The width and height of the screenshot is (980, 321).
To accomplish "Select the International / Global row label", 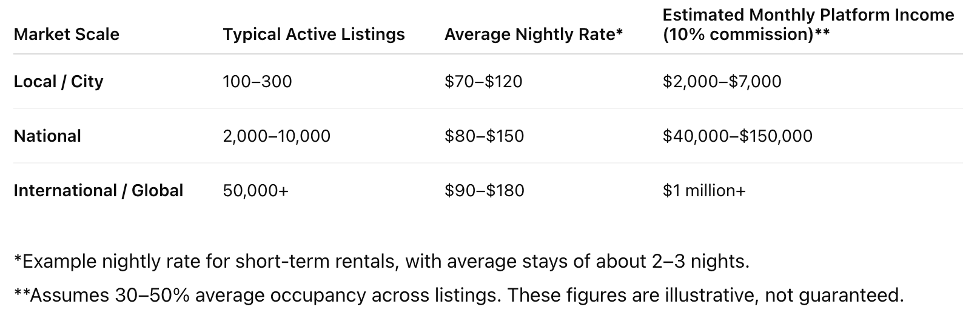I will tap(98, 190).
